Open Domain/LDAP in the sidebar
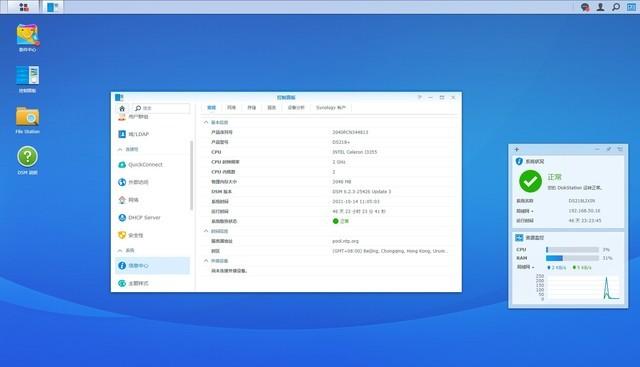Viewport: 640px width, 367px height. click(x=152, y=134)
